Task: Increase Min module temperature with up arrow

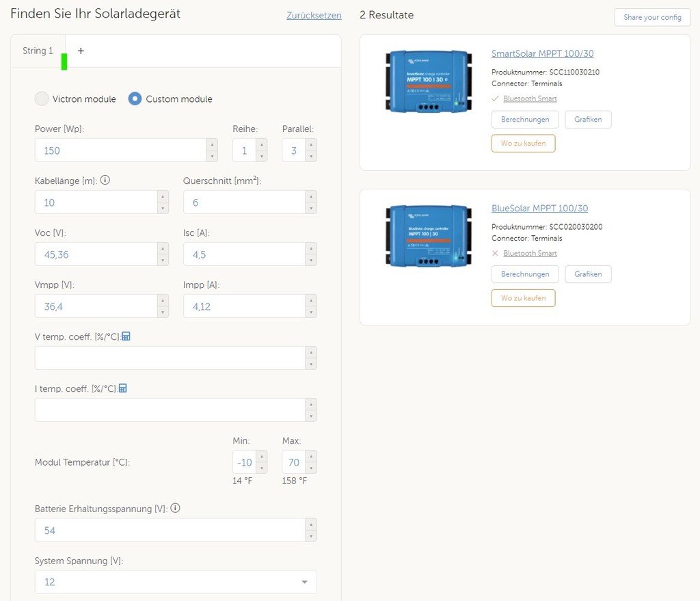Action: pos(262,456)
